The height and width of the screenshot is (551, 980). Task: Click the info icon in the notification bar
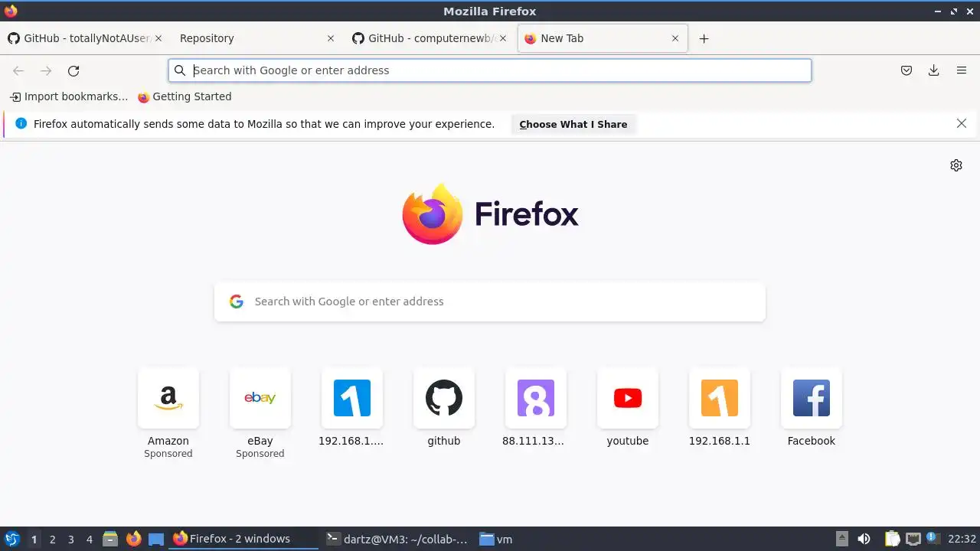pyautogui.click(x=21, y=123)
